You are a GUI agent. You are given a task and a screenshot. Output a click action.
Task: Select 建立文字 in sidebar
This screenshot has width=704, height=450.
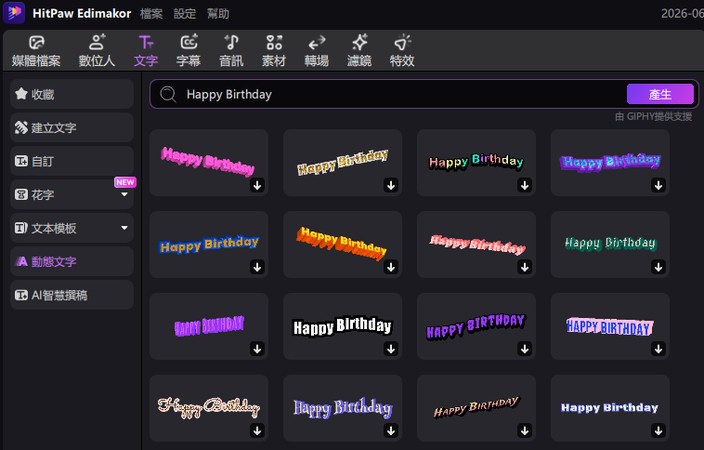pos(72,128)
